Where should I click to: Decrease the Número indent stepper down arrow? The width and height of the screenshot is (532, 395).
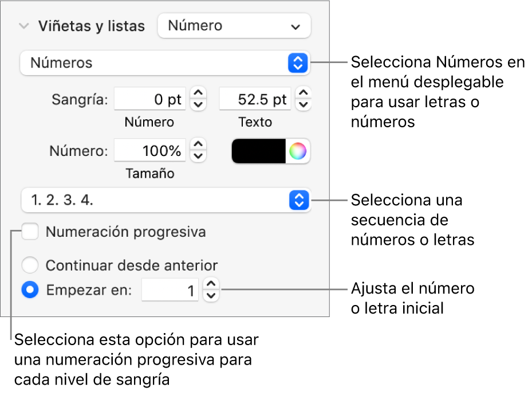198,104
